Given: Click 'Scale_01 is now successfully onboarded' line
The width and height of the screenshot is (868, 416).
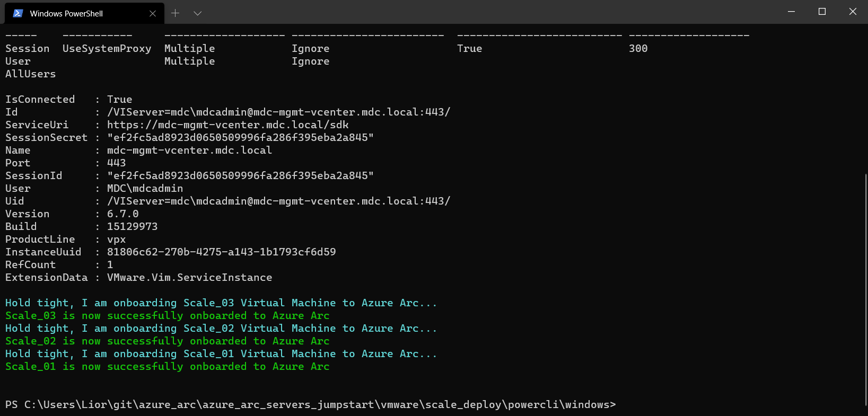Looking at the screenshot, I should tap(168, 367).
